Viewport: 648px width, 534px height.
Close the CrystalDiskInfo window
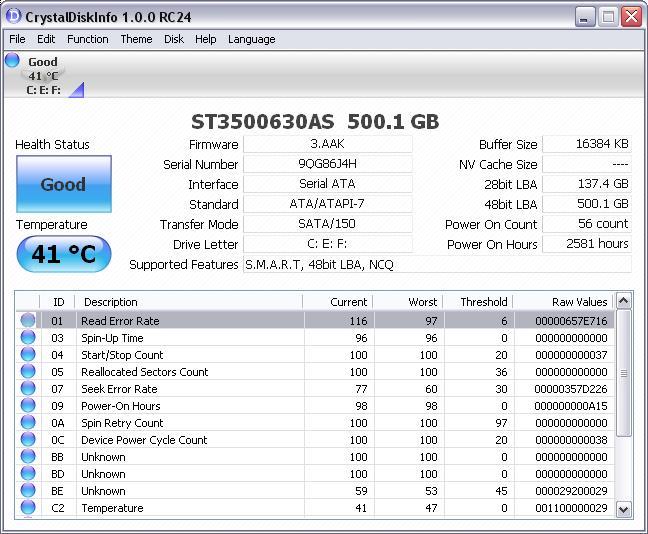631,17
